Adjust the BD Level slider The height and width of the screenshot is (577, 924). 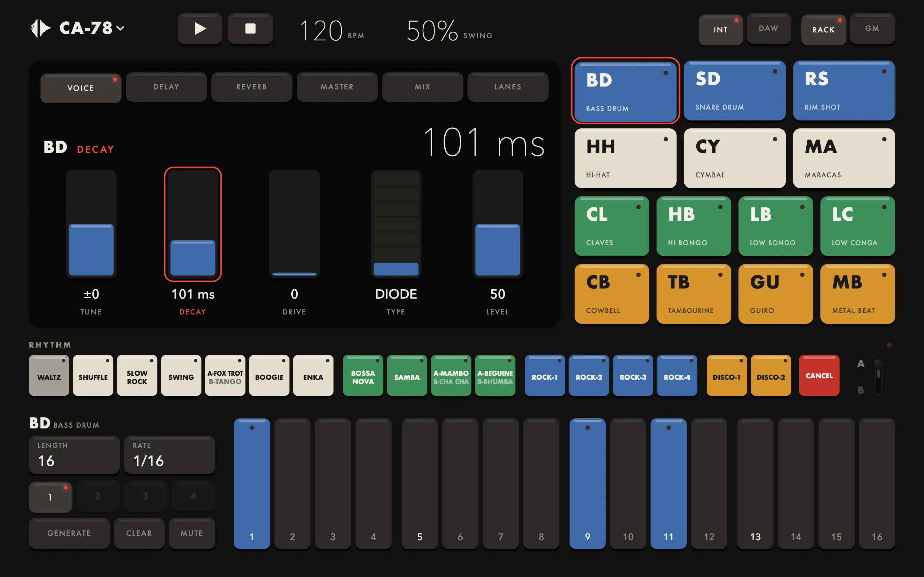(497, 224)
